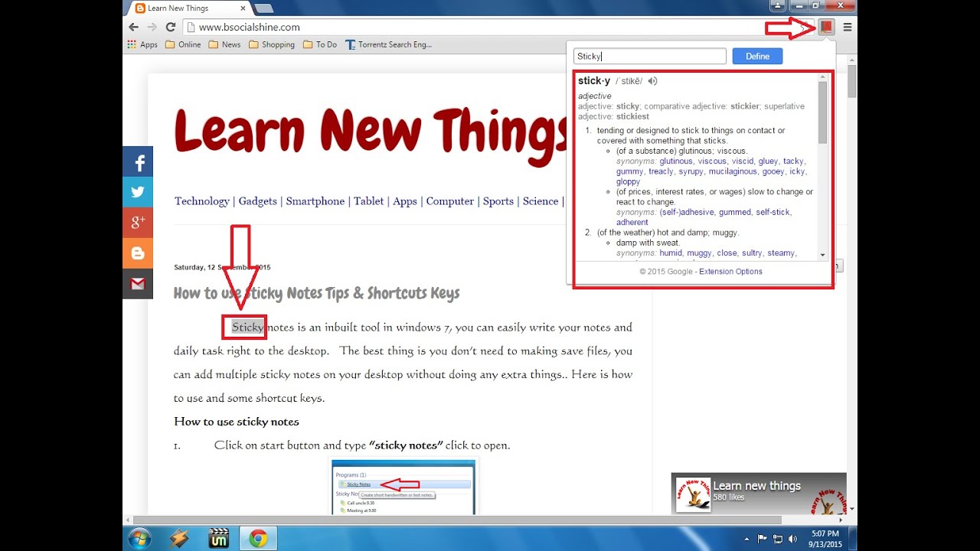
Task: Click the dictionary popup scrollbar down arrow
Action: 823,255
